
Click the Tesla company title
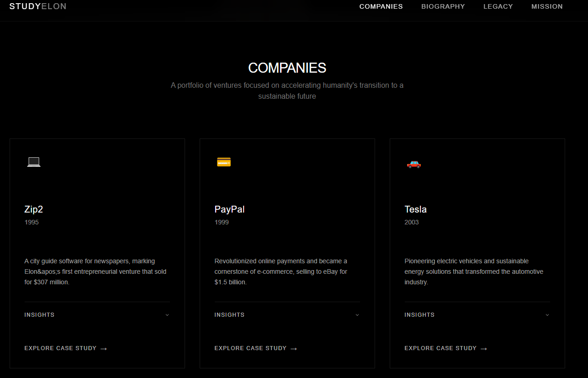pyautogui.click(x=415, y=209)
